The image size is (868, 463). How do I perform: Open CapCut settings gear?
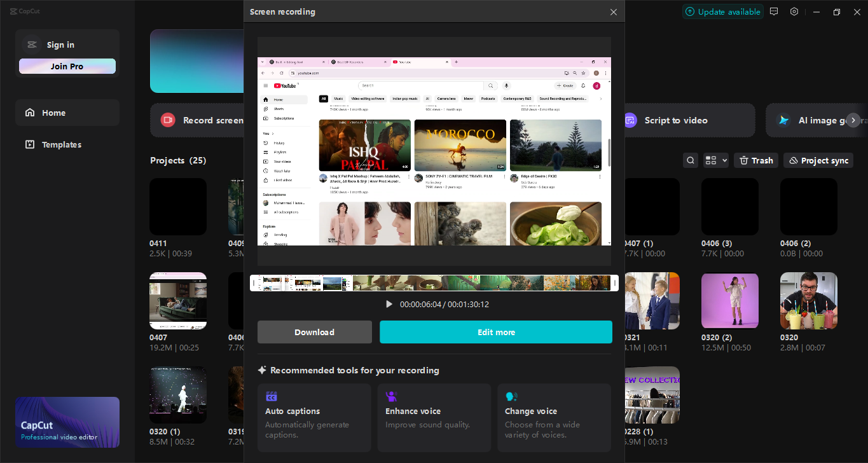coord(794,11)
